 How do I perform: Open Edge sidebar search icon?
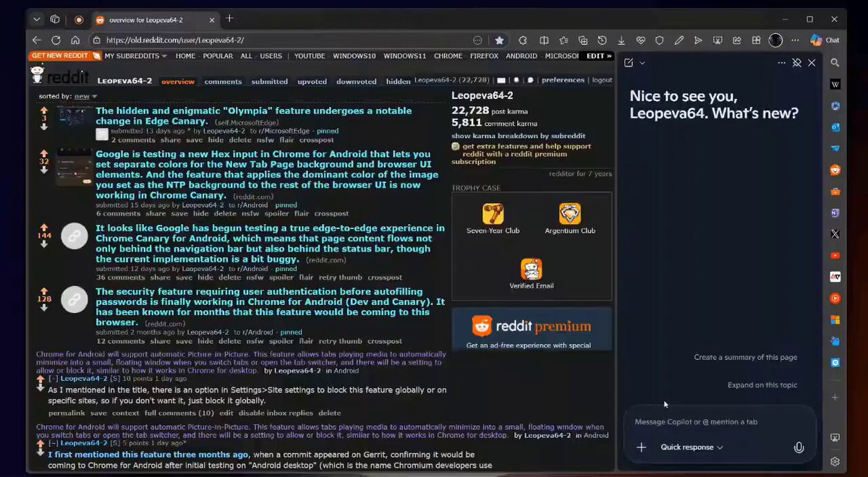(x=835, y=63)
